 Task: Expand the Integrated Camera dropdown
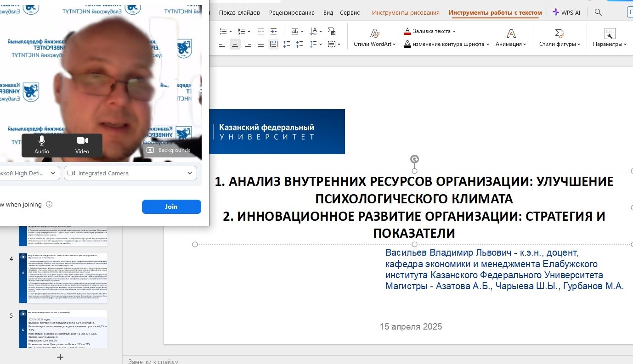(x=130, y=173)
